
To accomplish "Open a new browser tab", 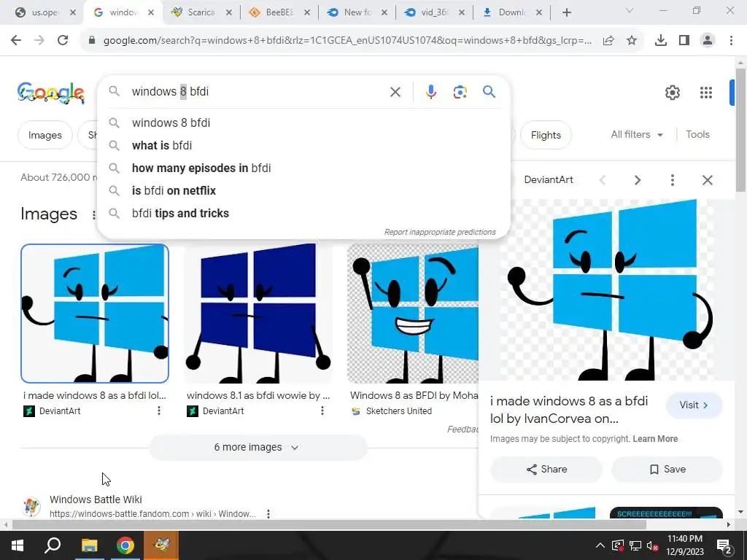I will click(566, 12).
